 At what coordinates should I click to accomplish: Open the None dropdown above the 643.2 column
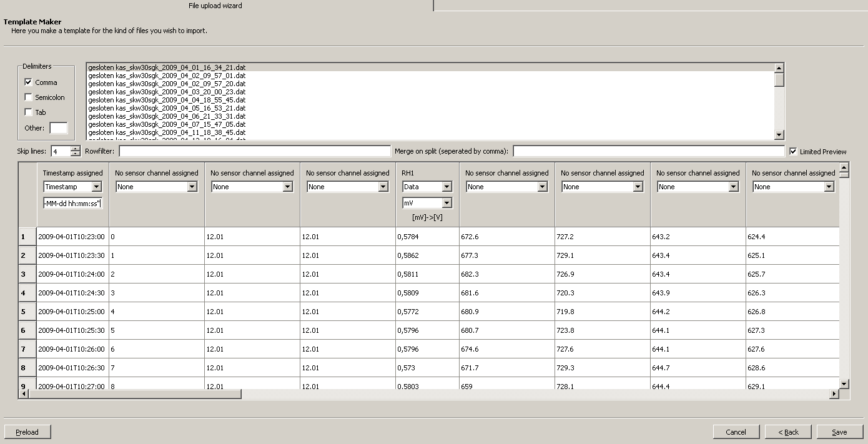pyautogui.click(x=733, y=187)
